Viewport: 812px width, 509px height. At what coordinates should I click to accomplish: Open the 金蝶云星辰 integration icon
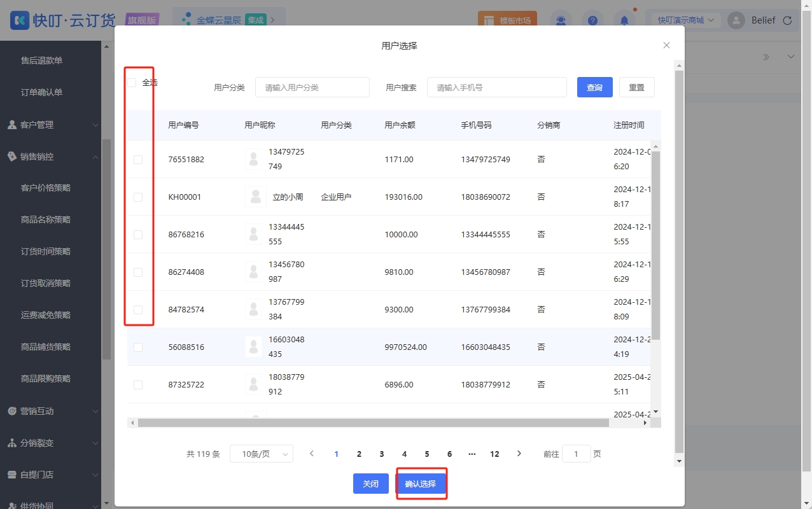(x=186, y=20)
